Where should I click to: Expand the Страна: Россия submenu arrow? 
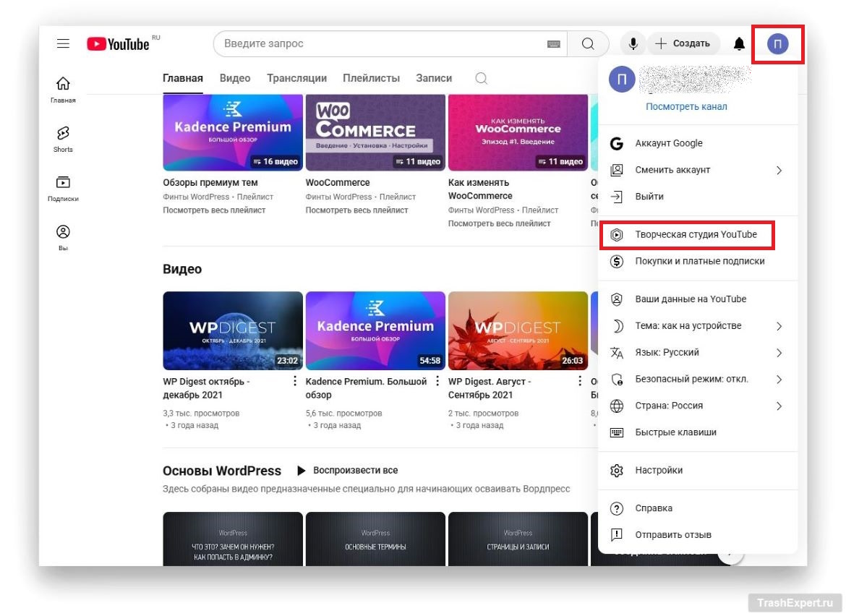779,406
